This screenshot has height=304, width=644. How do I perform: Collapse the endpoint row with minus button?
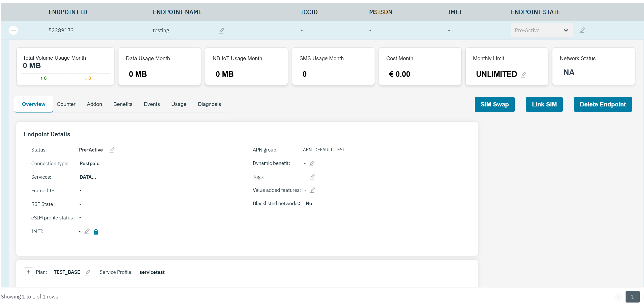click(13, 30)
